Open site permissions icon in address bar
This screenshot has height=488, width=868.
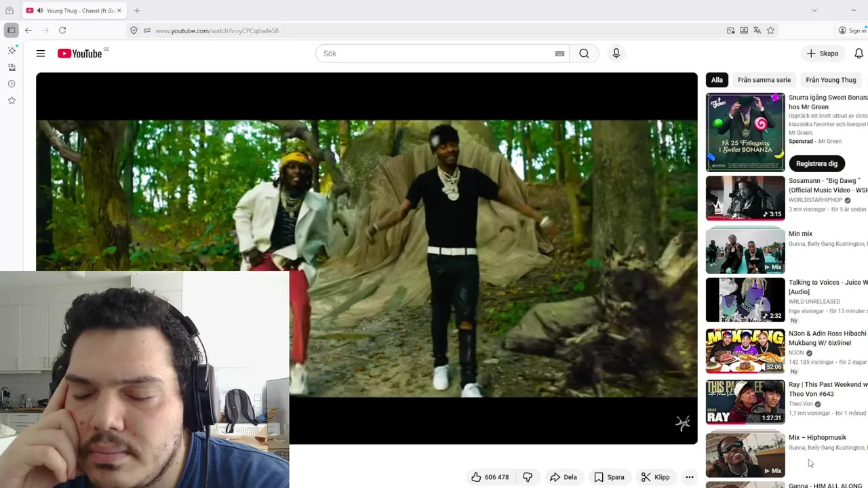point(146,30)
